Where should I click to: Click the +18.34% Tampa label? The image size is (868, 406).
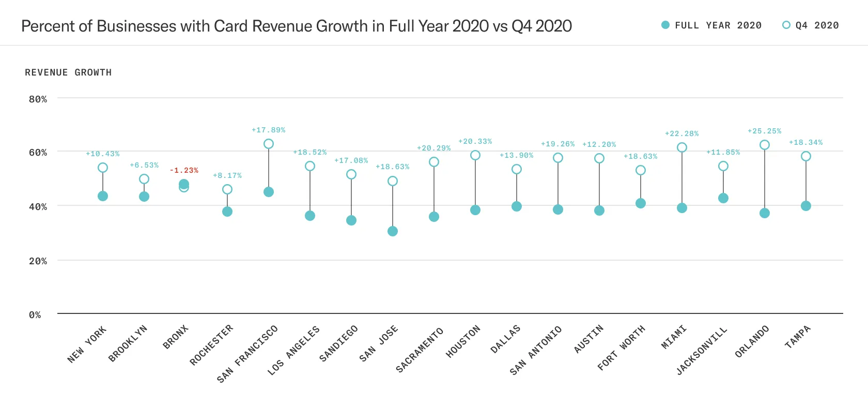click(x=806, y=142)
